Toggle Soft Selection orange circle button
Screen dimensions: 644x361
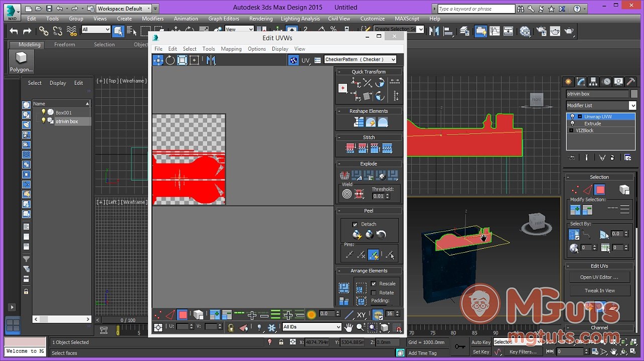point(311,315)
